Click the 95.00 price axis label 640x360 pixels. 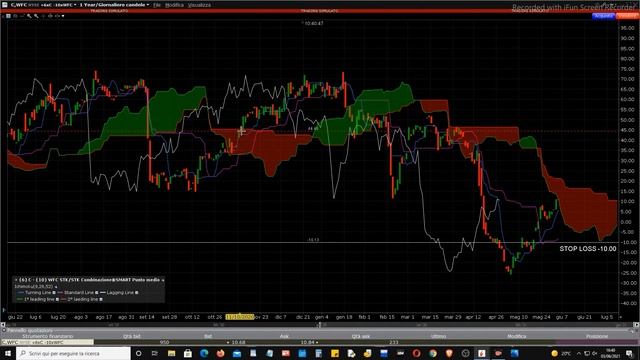[627, 28]
